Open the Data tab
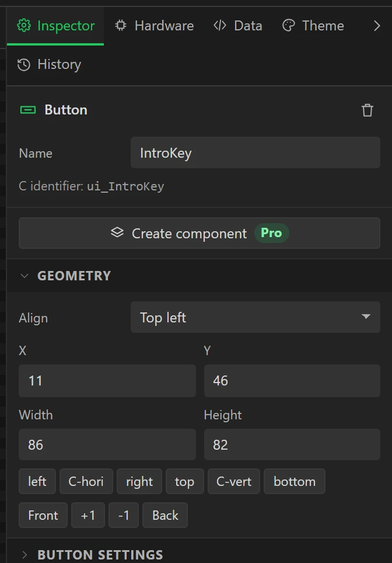The width and height of the screenshot is (392, 563). pos(238,26)
